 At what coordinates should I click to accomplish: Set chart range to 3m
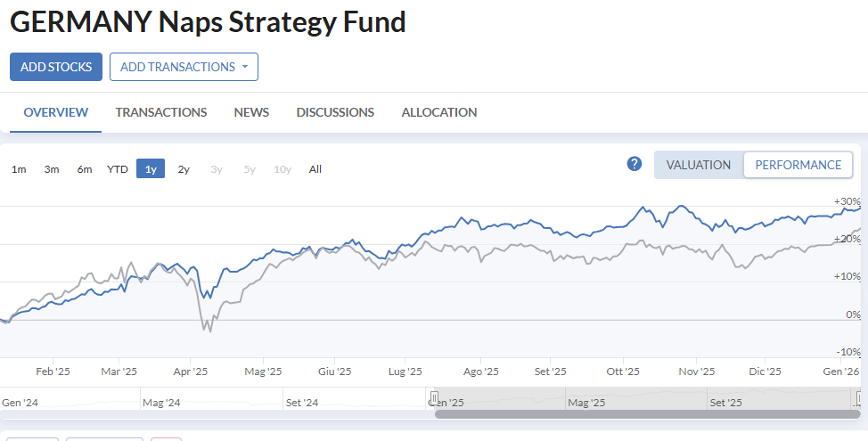pos(52,168)
